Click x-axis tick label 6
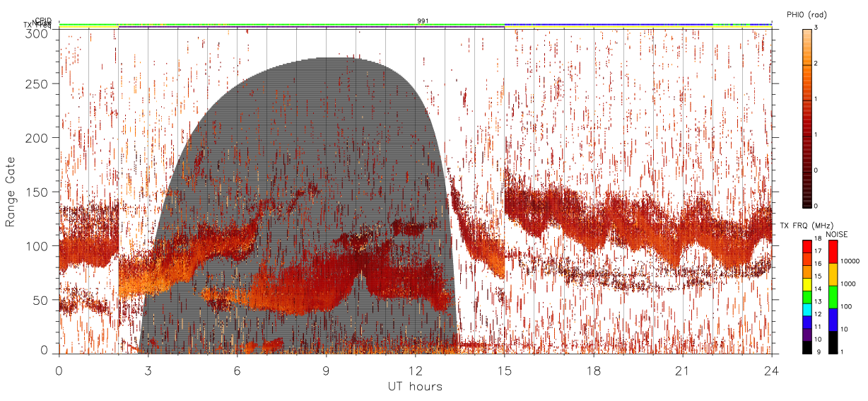Image resolution: width=868 pixels, height=401 pixels. tap(237, 370)
